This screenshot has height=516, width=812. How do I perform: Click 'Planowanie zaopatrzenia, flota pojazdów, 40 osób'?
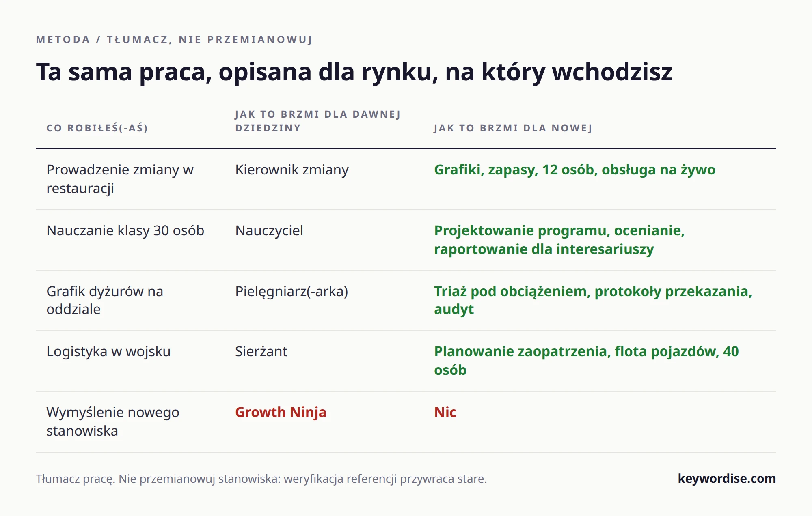pyautogui.click(x=586, y=361)
